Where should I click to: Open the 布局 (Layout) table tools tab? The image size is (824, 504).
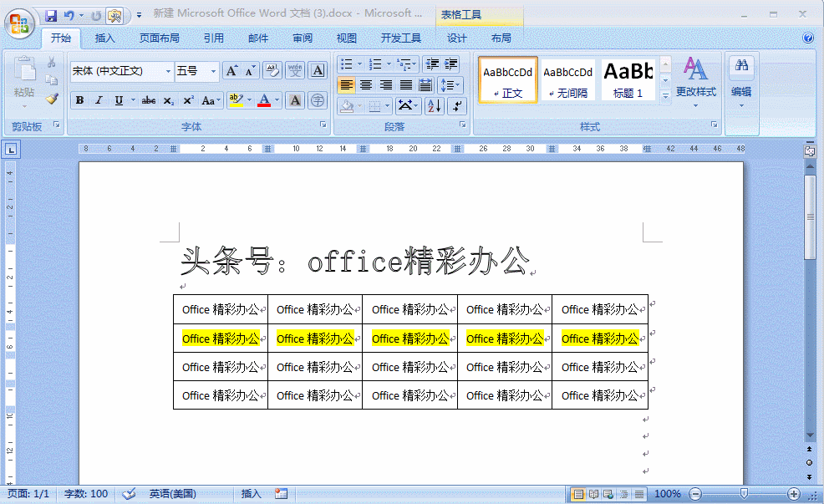pos(501,38)
